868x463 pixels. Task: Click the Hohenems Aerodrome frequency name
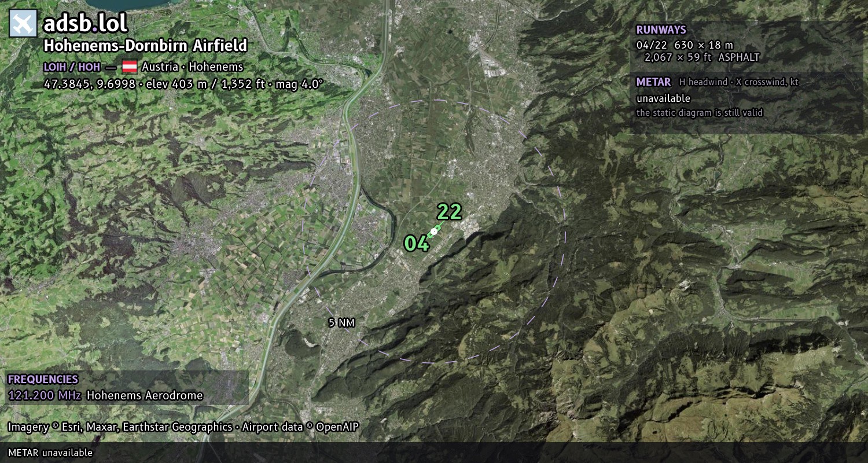145,396
